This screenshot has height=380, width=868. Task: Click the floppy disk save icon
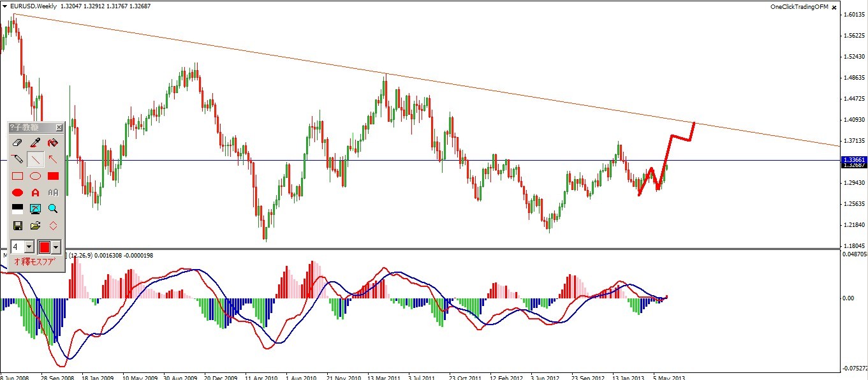click(x=18, y=226)
